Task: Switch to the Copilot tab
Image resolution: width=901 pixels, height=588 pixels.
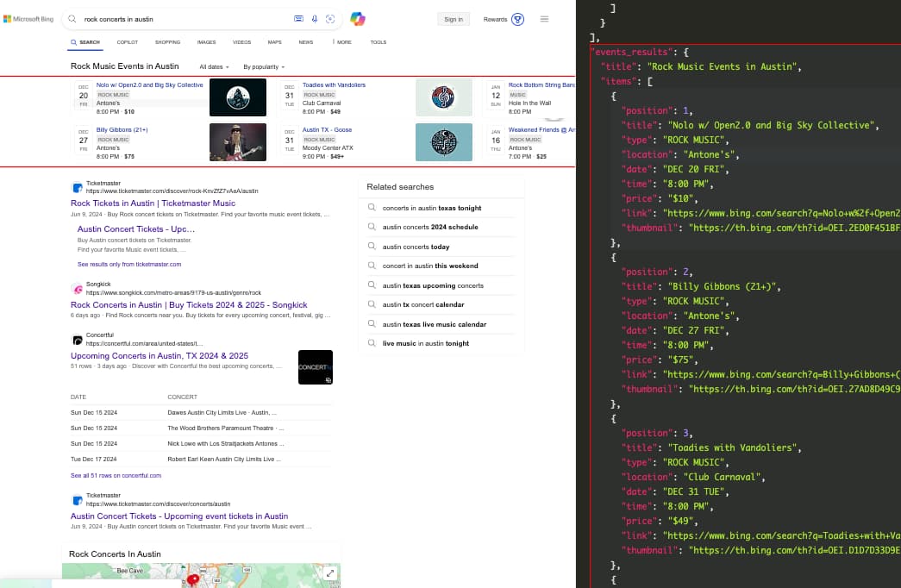Action: pyautogui.click(x=127, y=42)
